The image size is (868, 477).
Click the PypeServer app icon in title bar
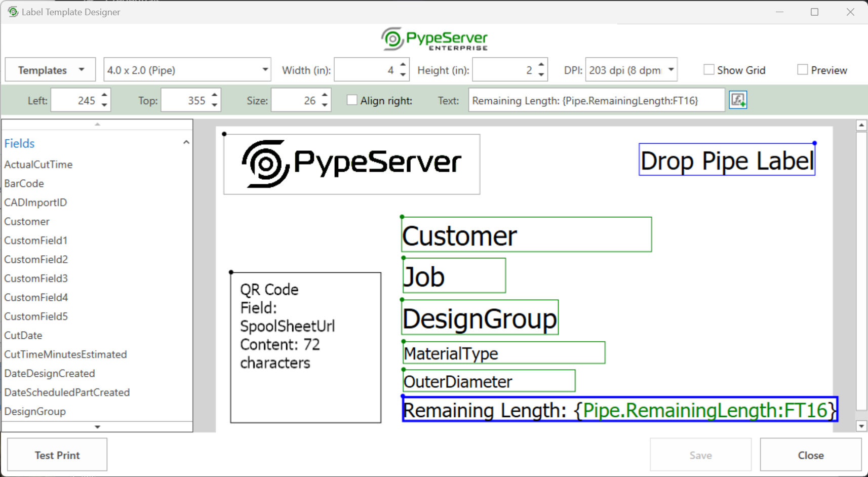pos(13,12)
